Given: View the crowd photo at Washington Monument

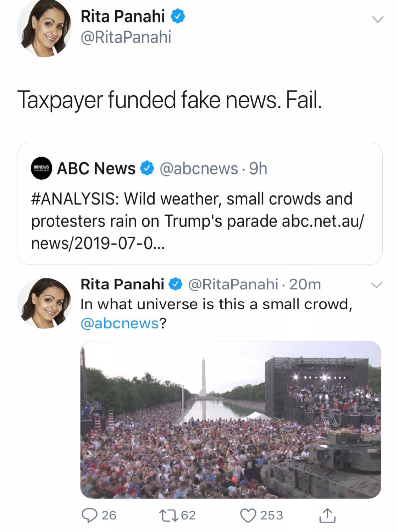Looking at the screenshot, I should [x=231, y=419].
